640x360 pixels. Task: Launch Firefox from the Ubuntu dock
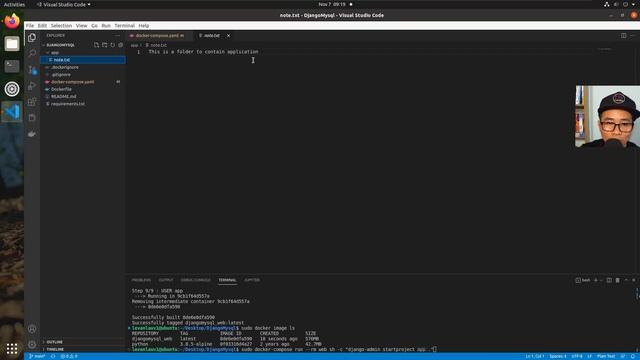(12, 21)
